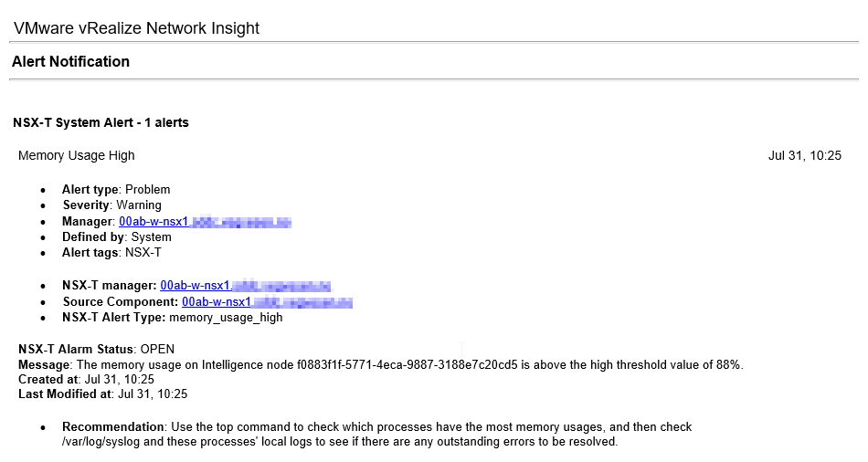Click the Jul 31, 10:25 timestamp at right

804,156
